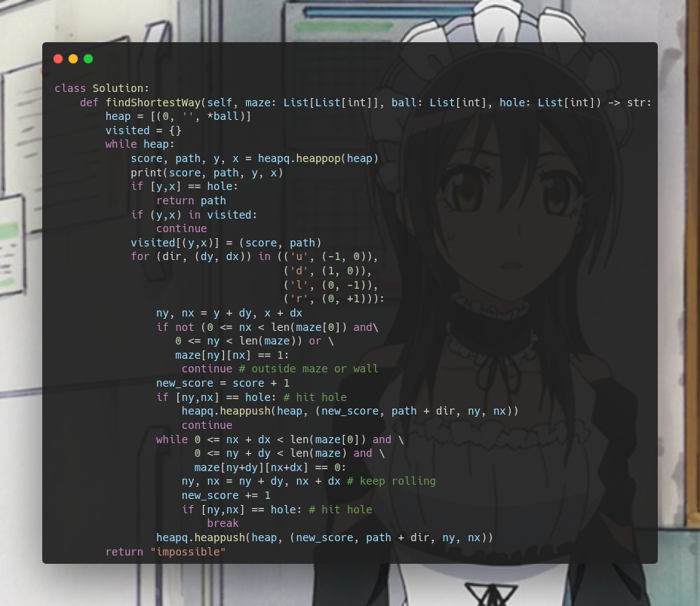This screenshot has width=700, height=606.
Task: Click the 'class Solution:' line
Action: click(102, 88)
